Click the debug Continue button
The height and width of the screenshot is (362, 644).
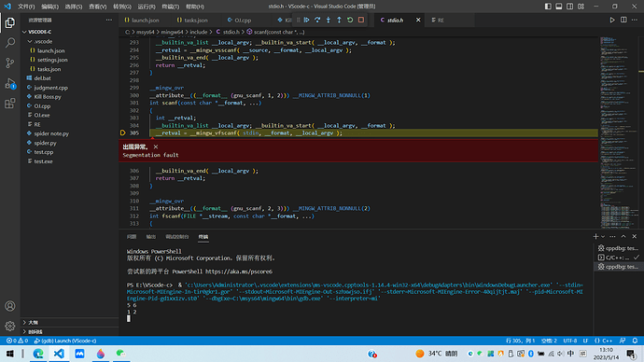306,20
